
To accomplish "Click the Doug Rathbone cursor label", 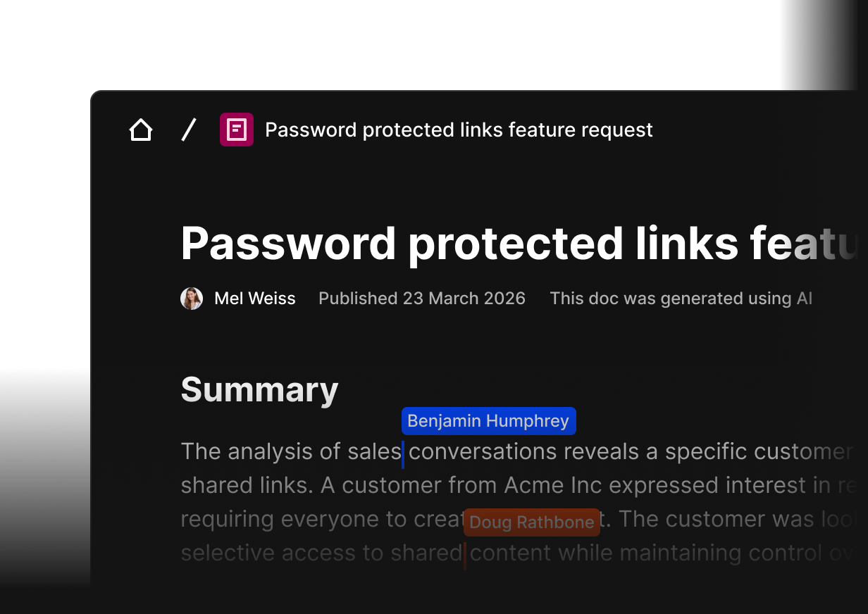I will [532, 522].
